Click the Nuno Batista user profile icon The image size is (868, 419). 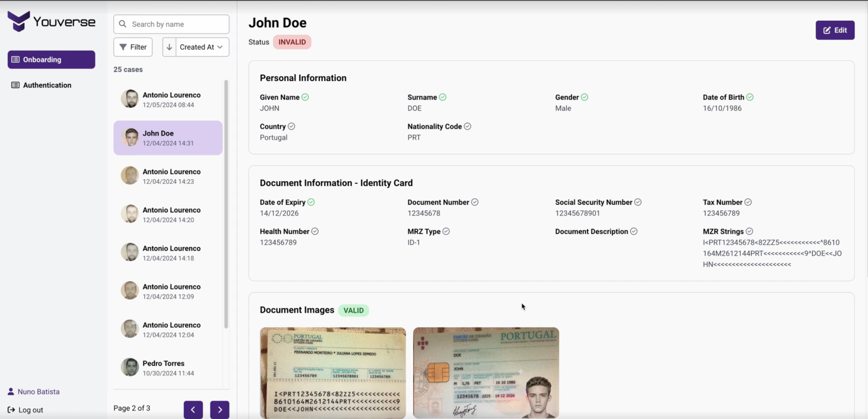point(11,391)
